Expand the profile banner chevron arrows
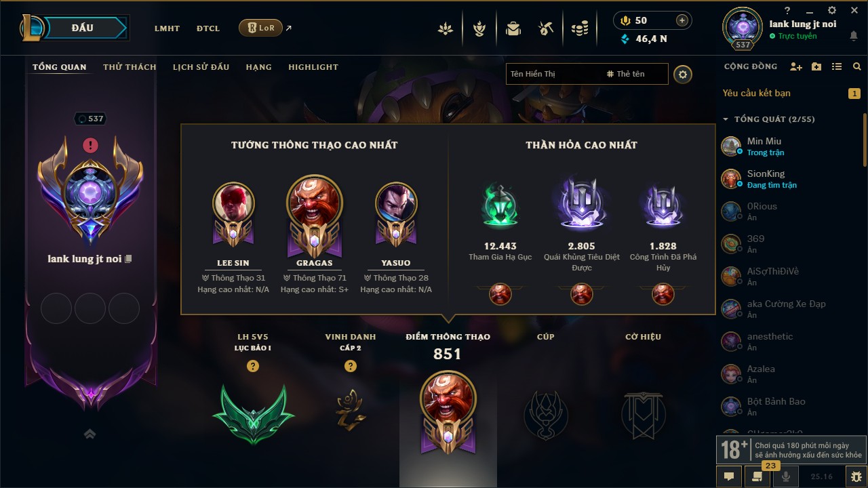The height and width of the screenshot is (488, 868). [x=90, y=434]
